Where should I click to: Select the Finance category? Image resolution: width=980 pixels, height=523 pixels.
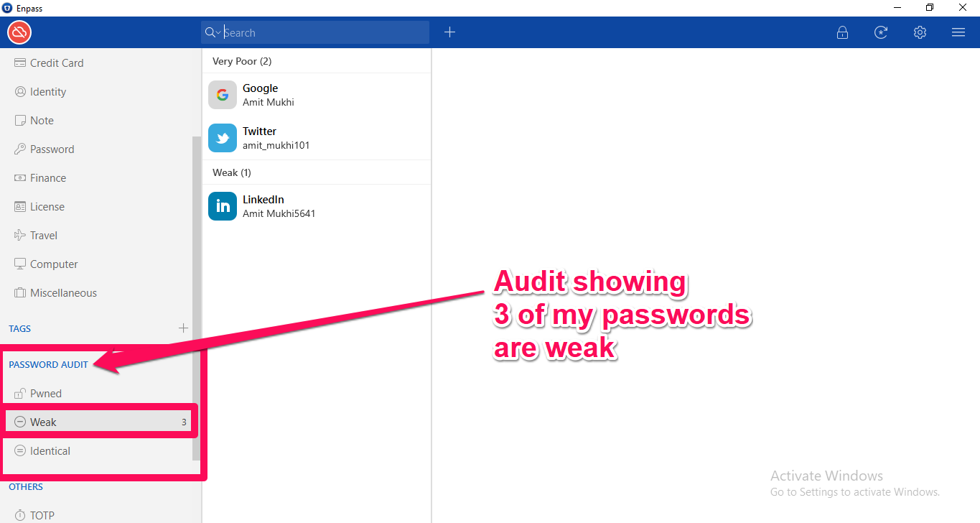pos(96,178)
